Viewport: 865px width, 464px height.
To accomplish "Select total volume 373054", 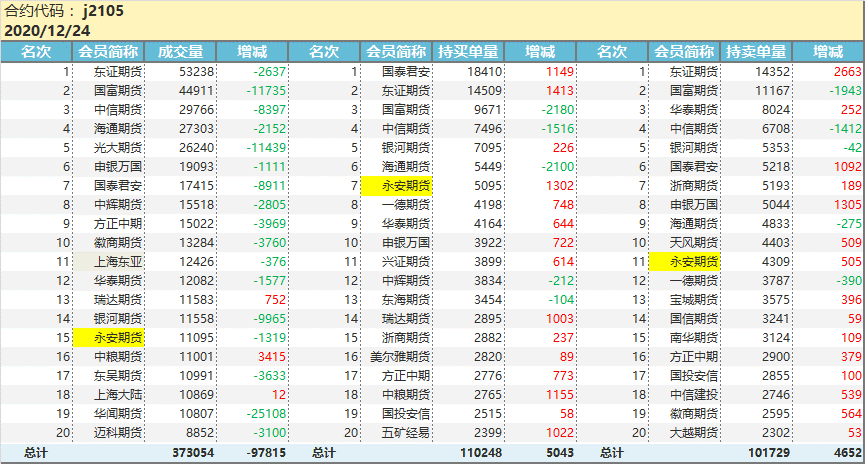I will click(x=193, y=453).
